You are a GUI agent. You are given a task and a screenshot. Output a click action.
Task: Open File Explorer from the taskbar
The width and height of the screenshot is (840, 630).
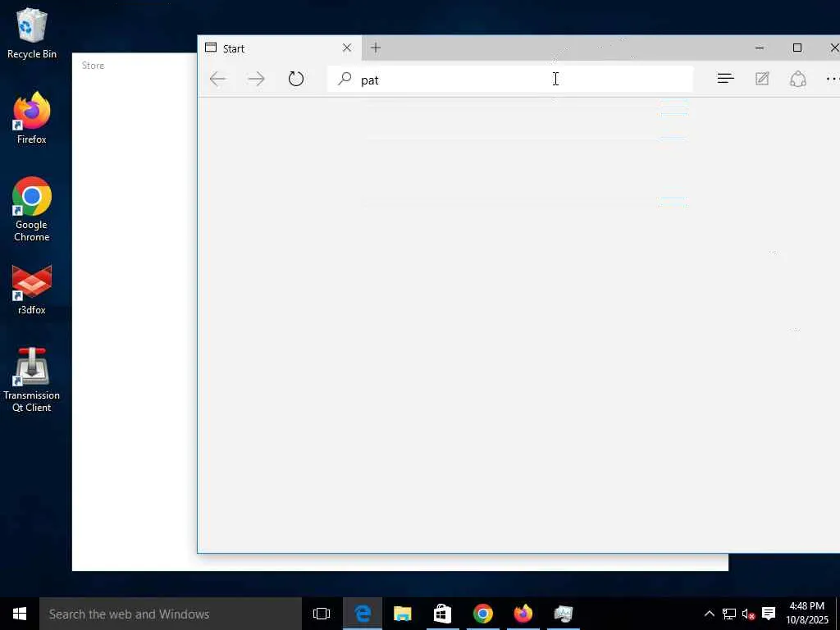point(402,614)
